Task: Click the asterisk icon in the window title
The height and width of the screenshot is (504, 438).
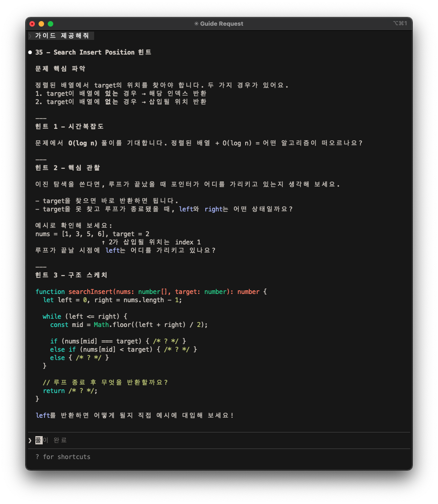Action: tap(197, 24)
